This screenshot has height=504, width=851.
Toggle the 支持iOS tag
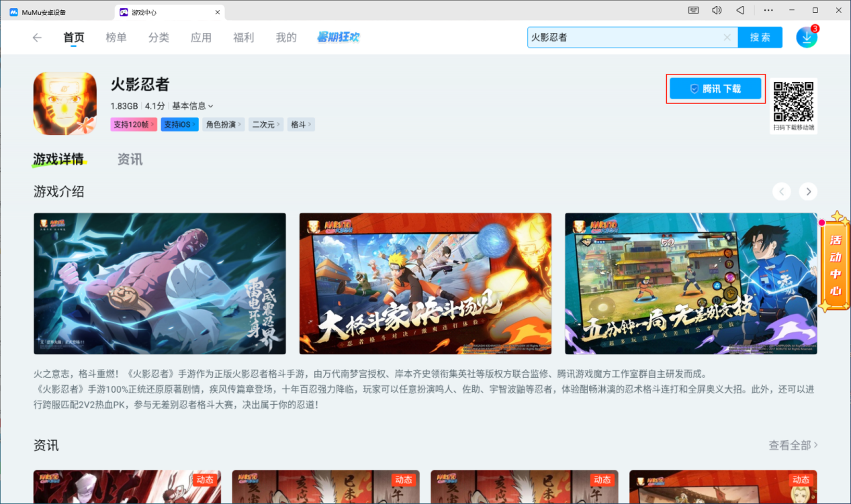(179, 124)
